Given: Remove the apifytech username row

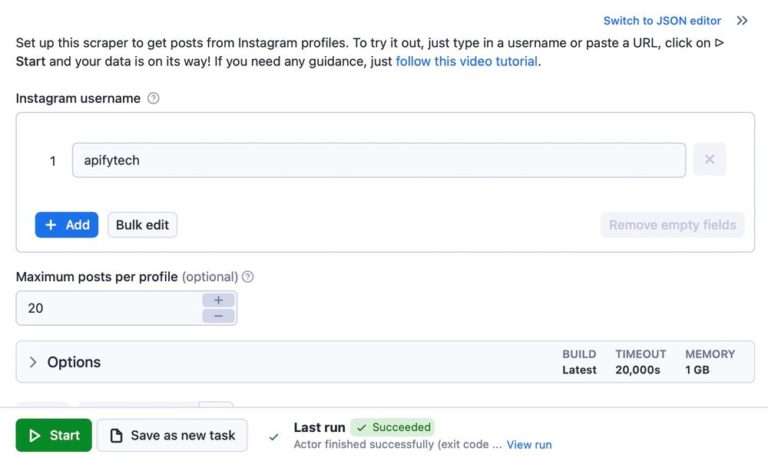Looking at the screenshot, I should click(x=709, y=160).
